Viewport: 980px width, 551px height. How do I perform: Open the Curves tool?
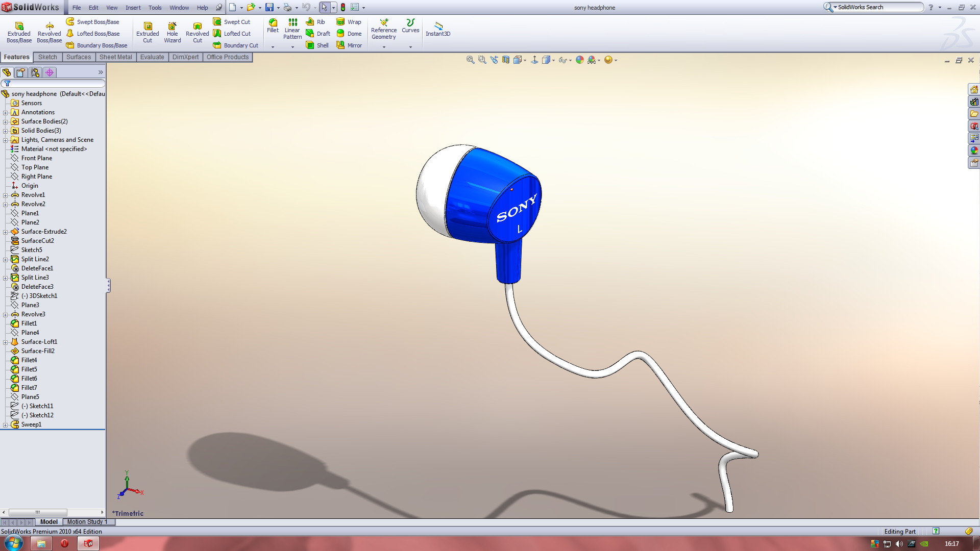410,26
